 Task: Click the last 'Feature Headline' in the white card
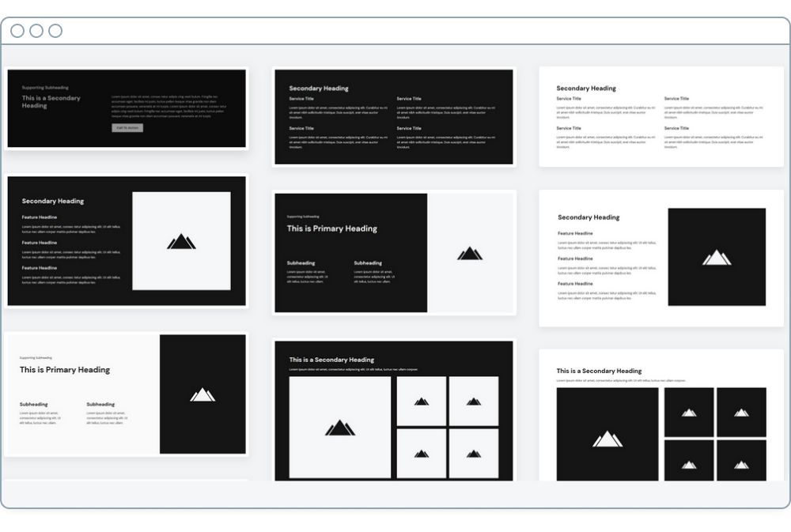575,283
